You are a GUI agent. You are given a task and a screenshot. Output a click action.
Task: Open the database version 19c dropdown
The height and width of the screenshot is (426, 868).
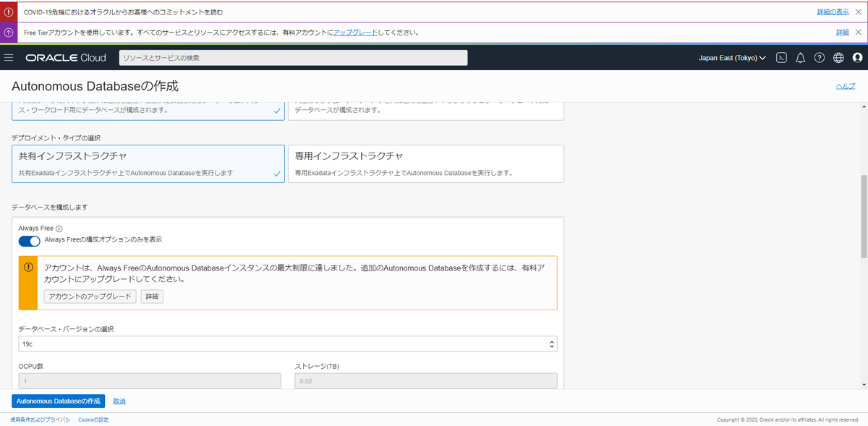(x=288, y=344)
